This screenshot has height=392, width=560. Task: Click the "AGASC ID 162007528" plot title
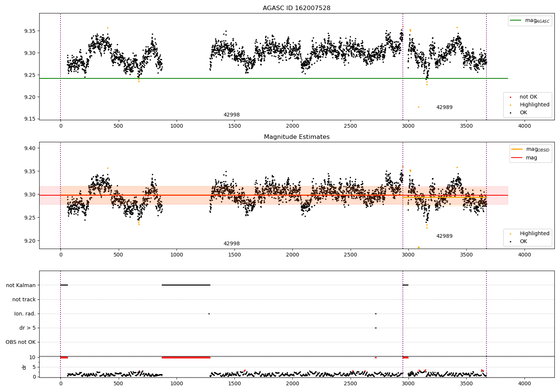(x=296, y=8)
